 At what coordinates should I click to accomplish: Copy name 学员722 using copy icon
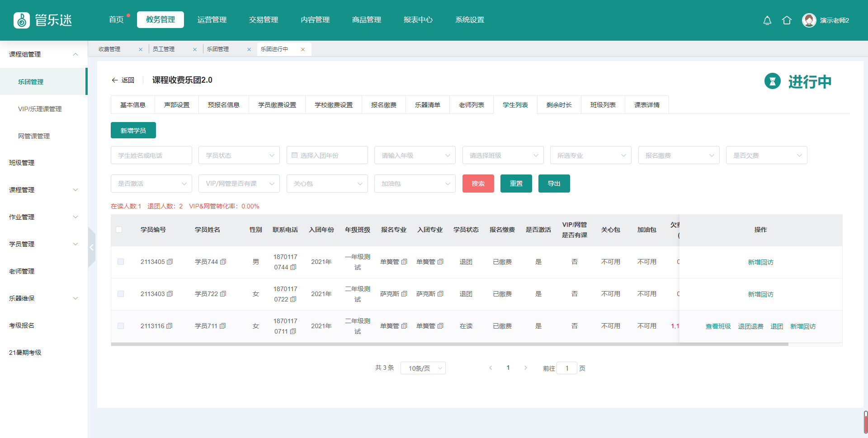[223, 294]
